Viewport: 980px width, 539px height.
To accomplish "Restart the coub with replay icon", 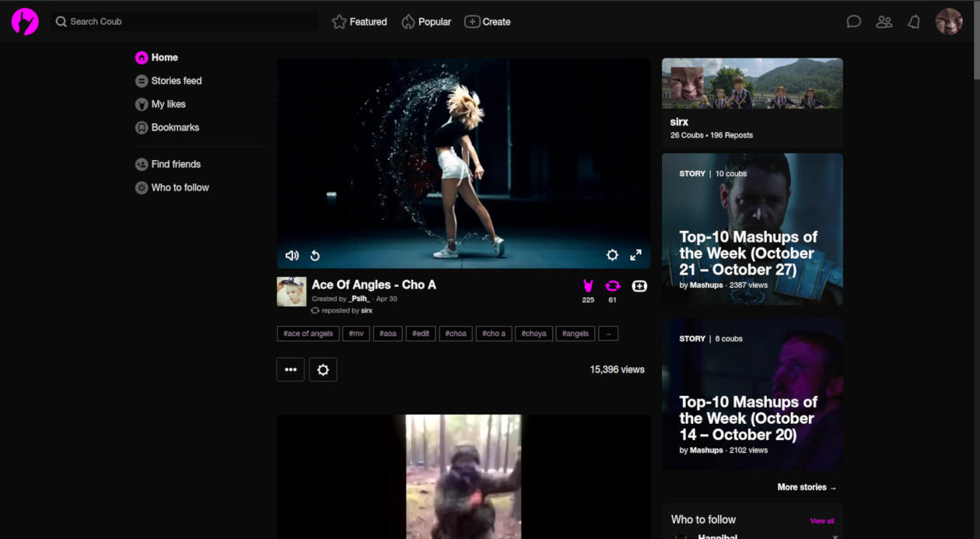I will [315, 256].
